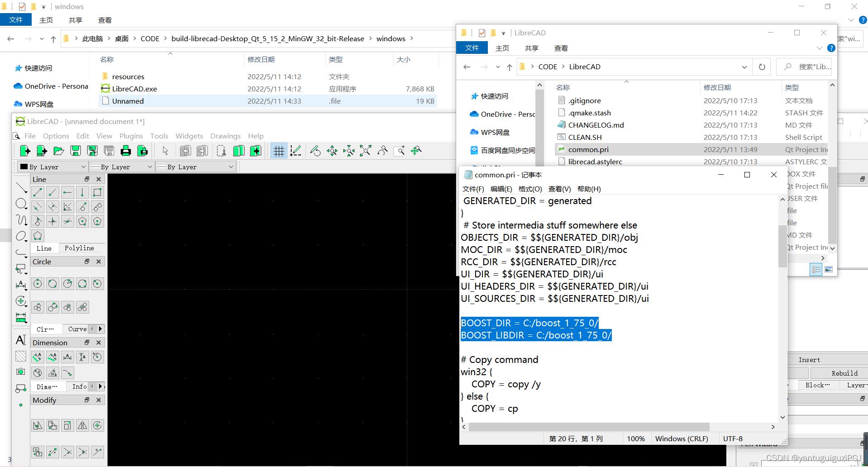
Task: Float the Line panel using its undock icon
Action: tap(87, 179)
